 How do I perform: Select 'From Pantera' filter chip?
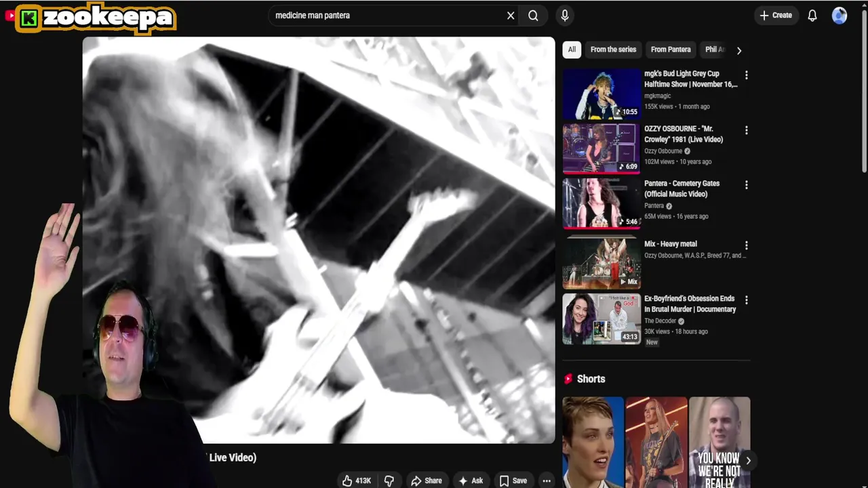pyautogui.click(x=671, y=49)
